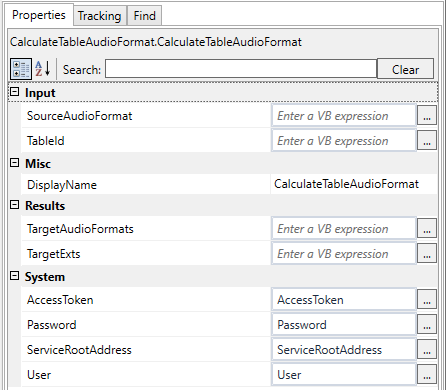
Task: Open expression editor for TableId
Action: [x=427, y=141]
